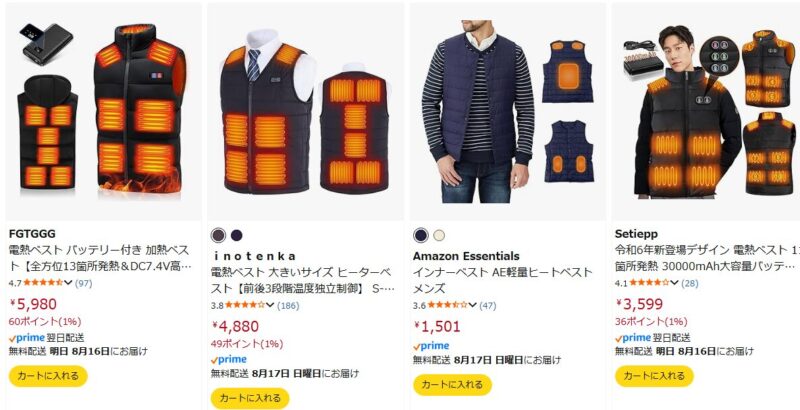Add the inotenka vest to cart
The height and width of the screenshot is (410, 800).
point(250,398)
